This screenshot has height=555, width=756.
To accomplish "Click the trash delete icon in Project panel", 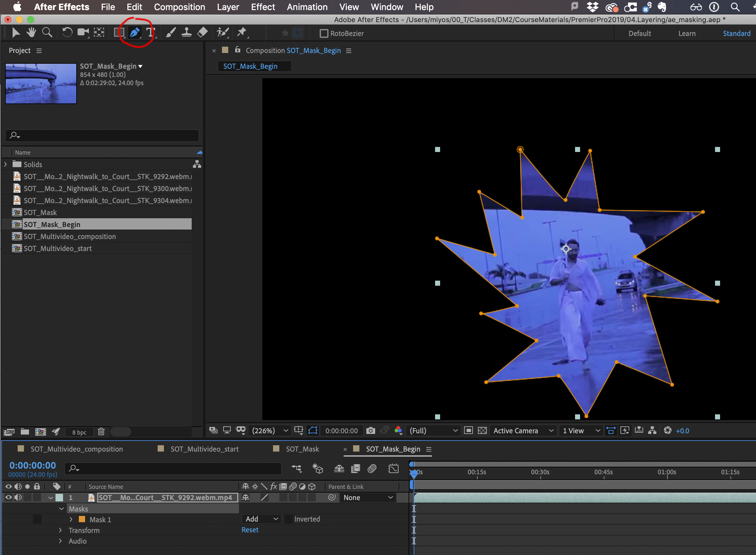I will coord(101,432).
